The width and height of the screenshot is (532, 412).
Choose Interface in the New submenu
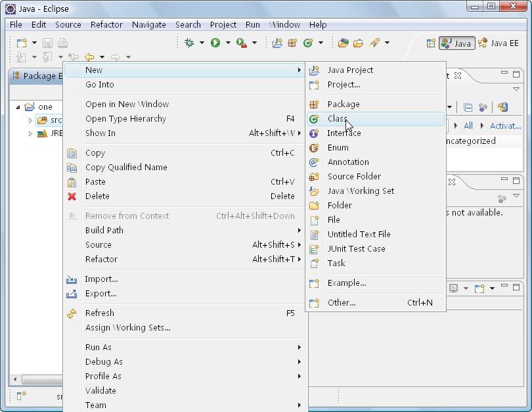coord(344,133)
